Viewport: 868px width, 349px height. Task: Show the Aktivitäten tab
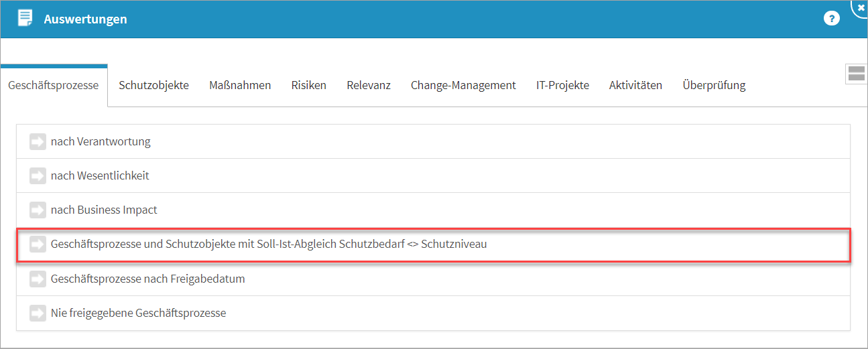[x=635, y=85]
